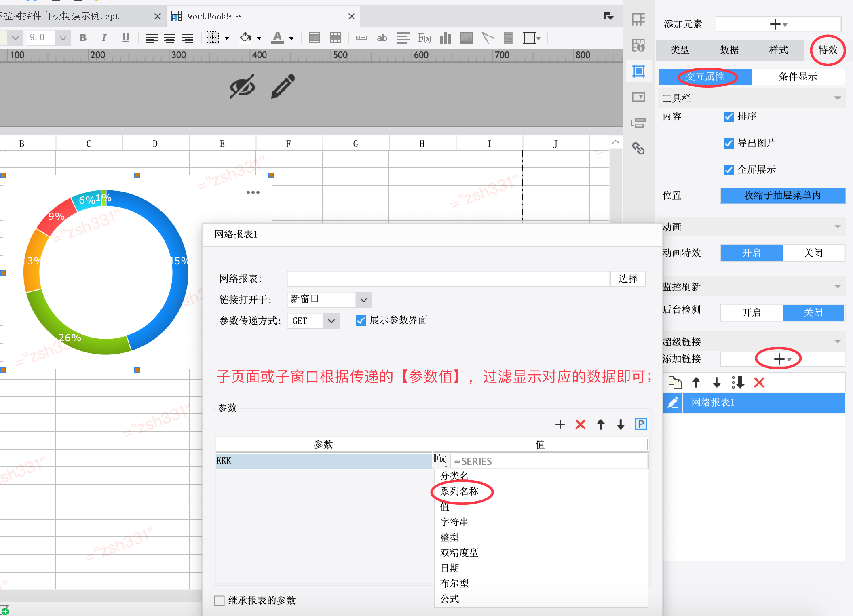Viewport: 853px width, 616px height.
Task: Click the paint bucket fill icon
Action: [x=246, y=38]
